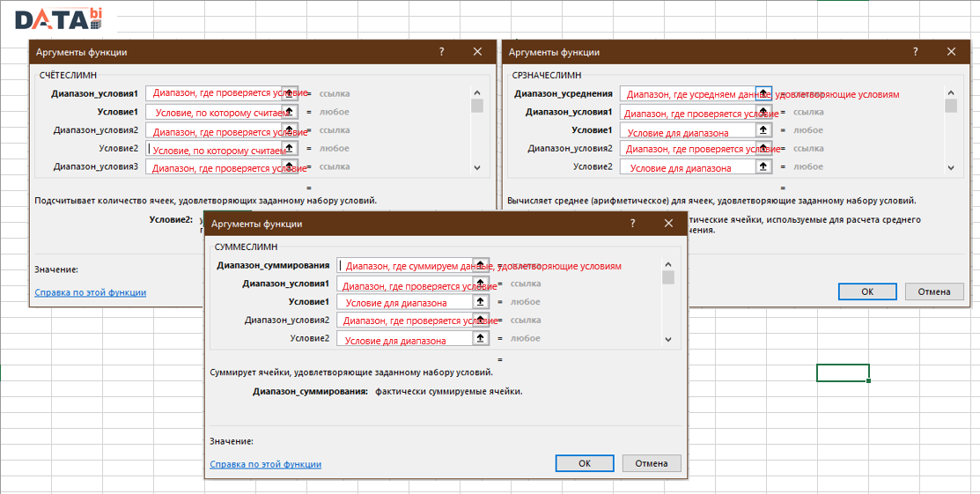Confirm with OK in the СРЗНАЧЕСЛИМН dialog

pyautogui.click(x=867, y=291)
